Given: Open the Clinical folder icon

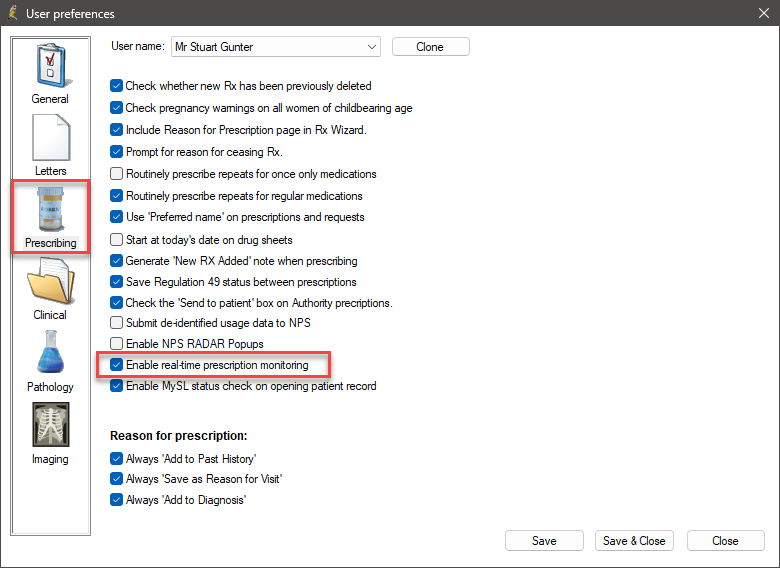Looking at the screenshot, I should point(50,282).
